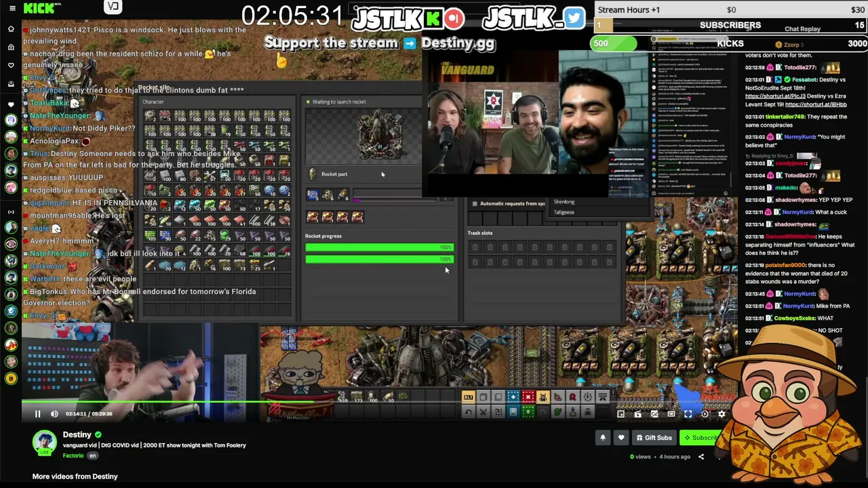Mute the player volume speaker icon
868x488 pixels.
click(x=54, y=414)
